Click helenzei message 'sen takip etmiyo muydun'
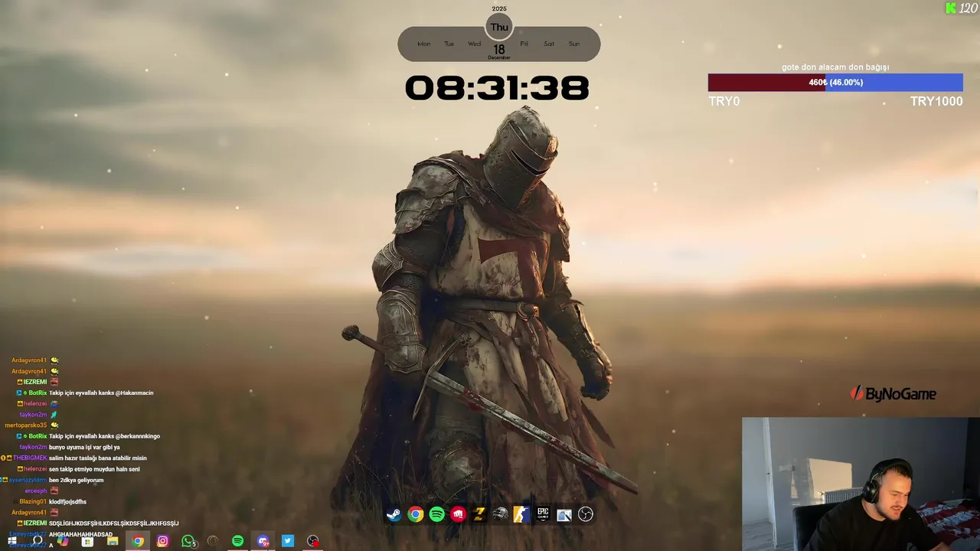The width and height of the screenshot is (980, 551). click(x=94, y=469)
